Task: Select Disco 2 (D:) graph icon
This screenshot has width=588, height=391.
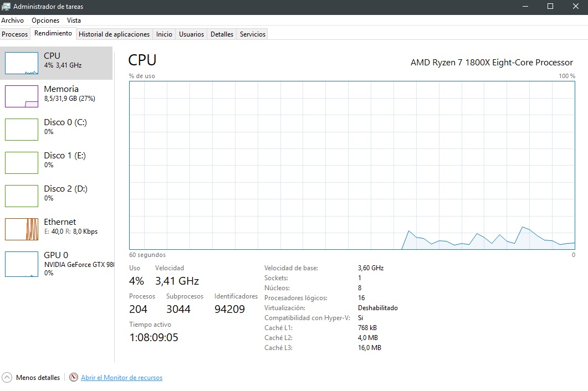Action: [x=22, y=196]
